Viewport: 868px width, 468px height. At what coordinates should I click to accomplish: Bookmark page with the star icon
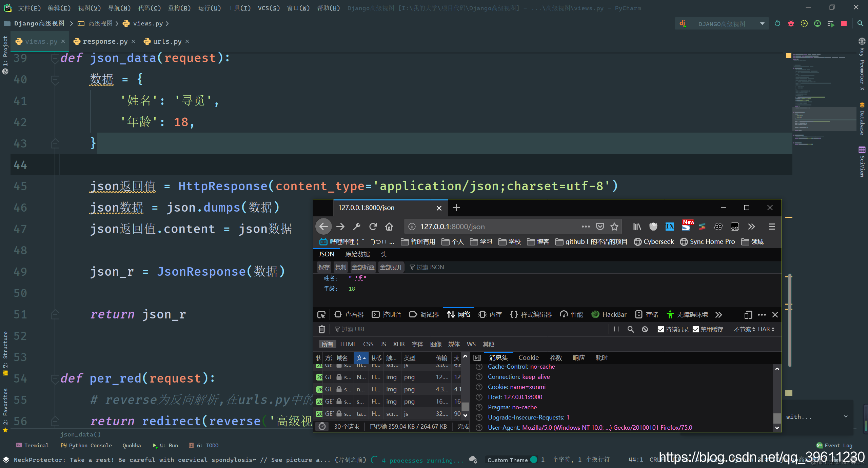tap(614, 227)
